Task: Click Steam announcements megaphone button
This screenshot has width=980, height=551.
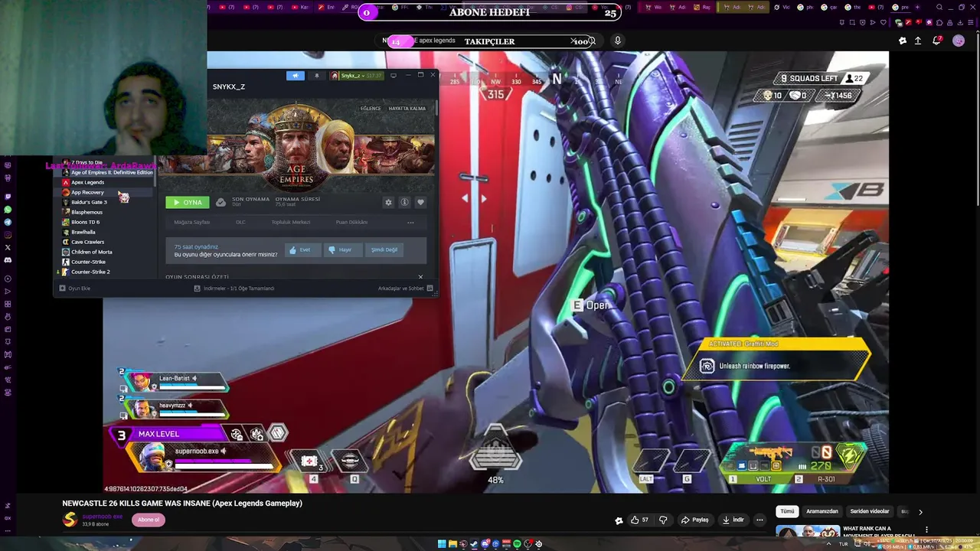Action: pyautogui.click(x=296, y=76)
